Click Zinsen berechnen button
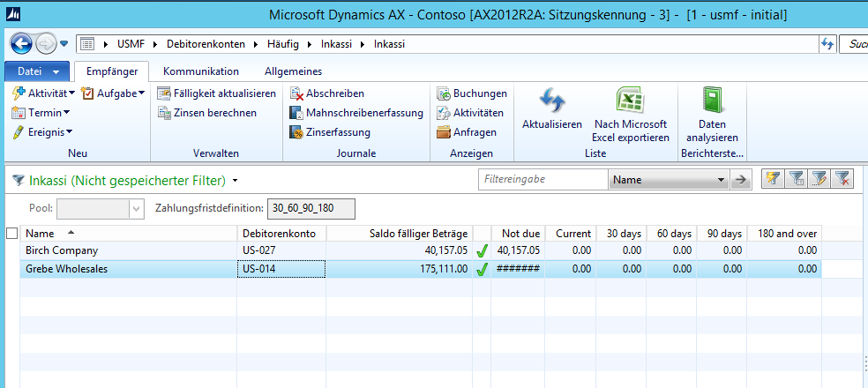The width and height of the screenshot is (868, 388). tap(165, 113)
